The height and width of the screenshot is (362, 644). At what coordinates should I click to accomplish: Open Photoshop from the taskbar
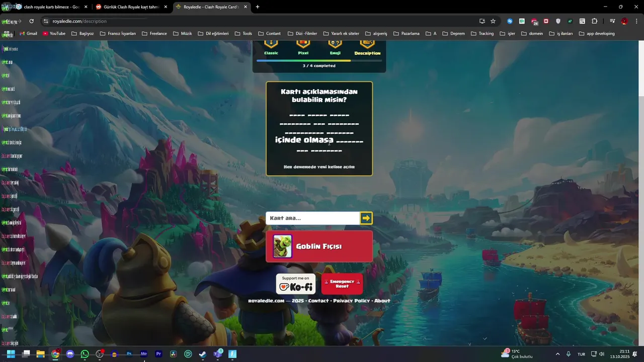click(x=129, y=354)
